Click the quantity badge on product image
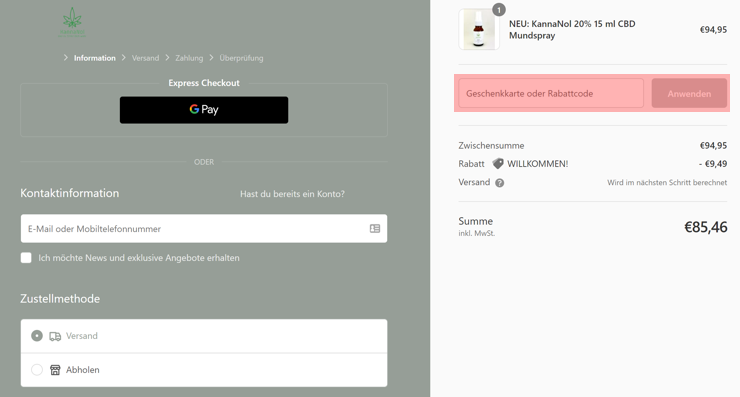 [499, 9]
